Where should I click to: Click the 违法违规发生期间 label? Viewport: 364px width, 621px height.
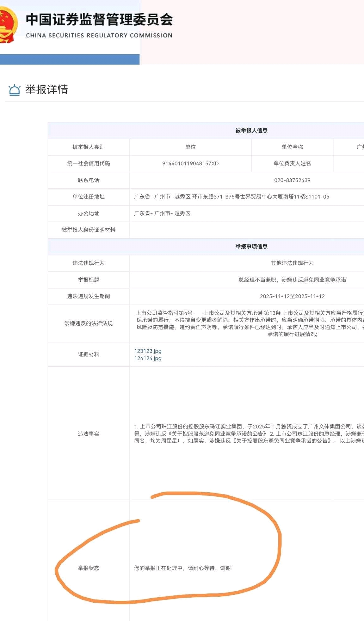click(x=89, y=296)
